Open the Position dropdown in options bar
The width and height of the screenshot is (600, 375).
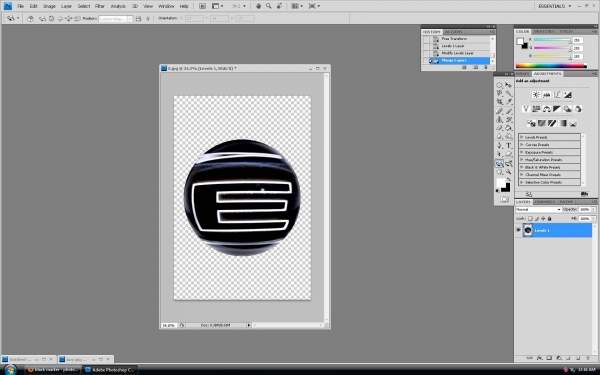116,18
